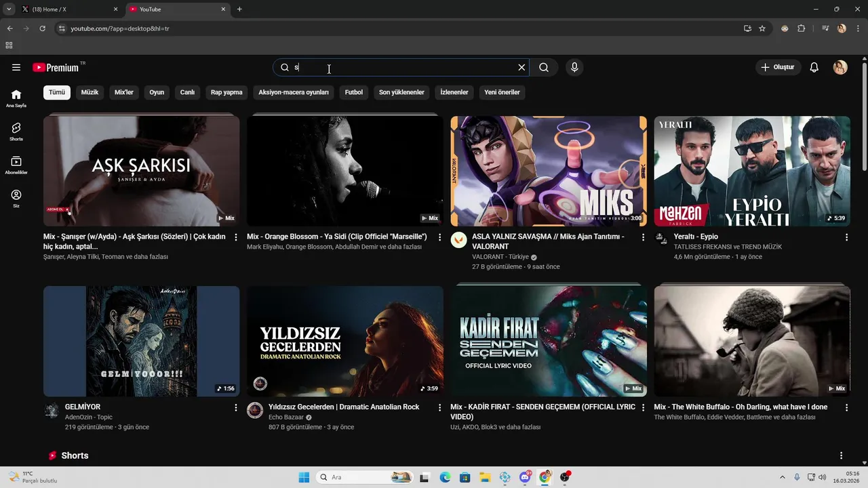Select the Rap yapma filter chip

pyautogui.click(x=226, y=92)
